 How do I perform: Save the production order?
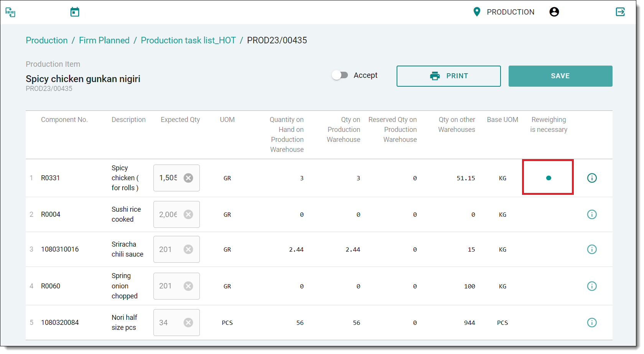(x=560, y=76)
